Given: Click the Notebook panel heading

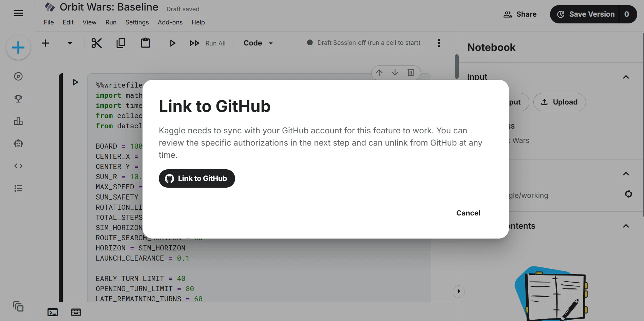Looking at the screenshot, I should pyautogui.click(x=491, y=48).
